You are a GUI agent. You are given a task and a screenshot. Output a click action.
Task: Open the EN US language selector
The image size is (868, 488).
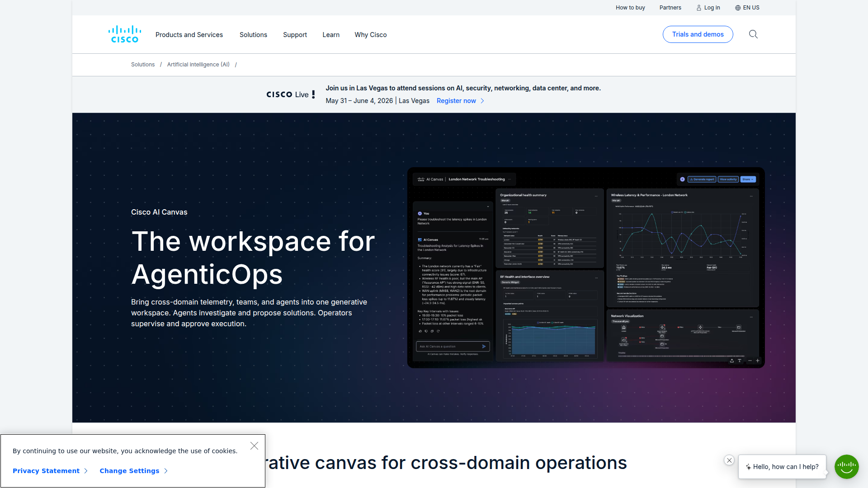coord(747,8)
